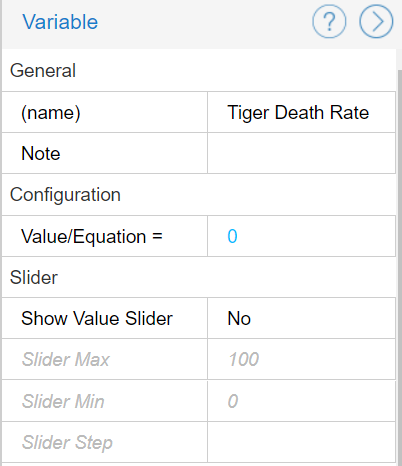Select the Slider Min value 0
Viewport: 402px width, 466px height.
click(301, 401)
